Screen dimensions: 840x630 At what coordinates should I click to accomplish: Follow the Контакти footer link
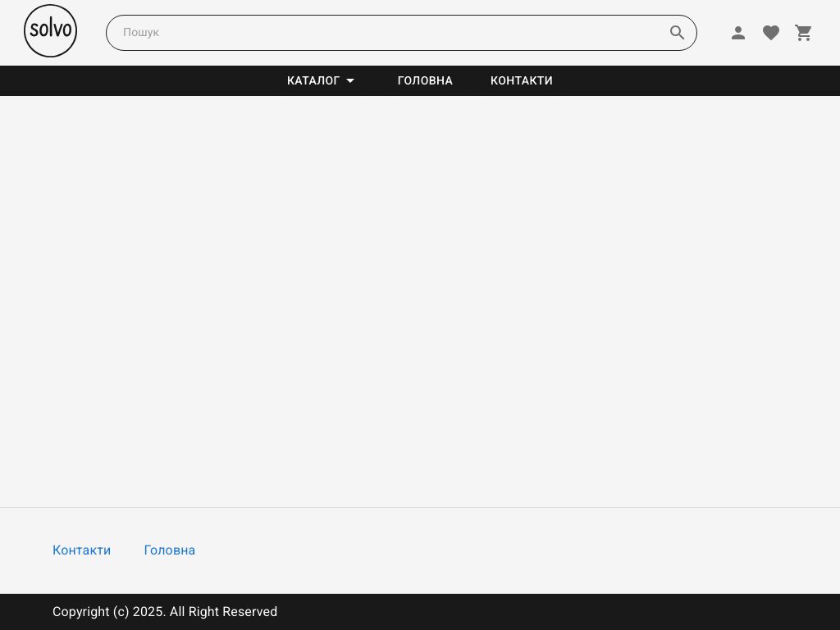click(x=81, y=550)
